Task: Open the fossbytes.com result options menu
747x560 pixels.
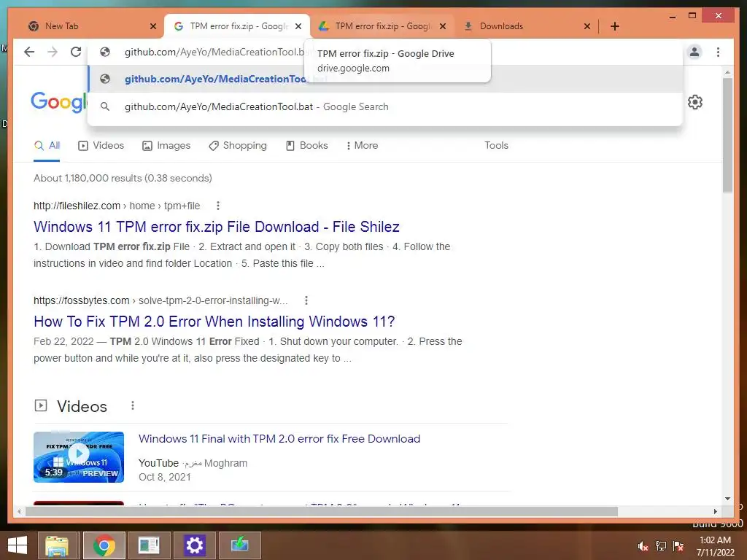Action: pyautogui.click(x=306, y=300)
